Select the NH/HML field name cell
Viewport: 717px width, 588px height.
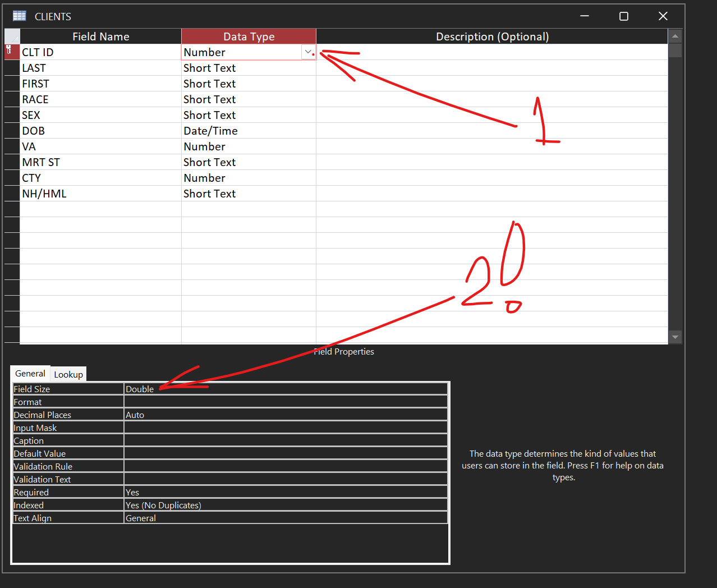100,194
